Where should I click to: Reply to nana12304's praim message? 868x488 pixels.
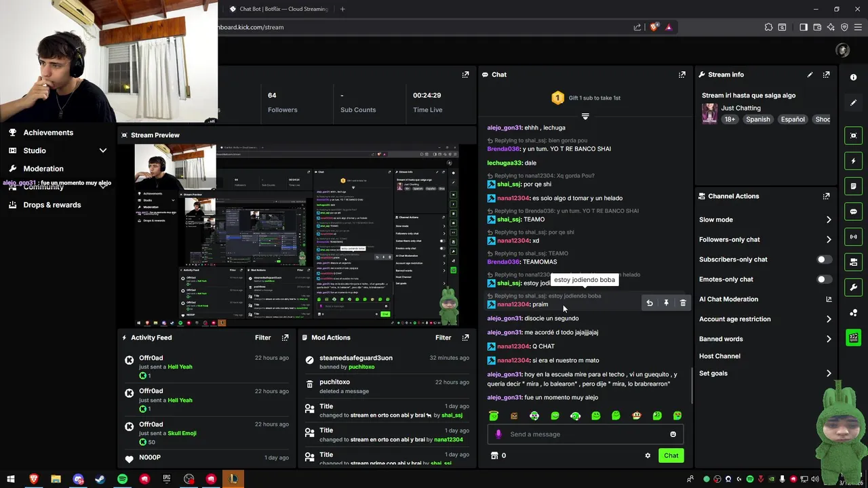tap(650, 303)
